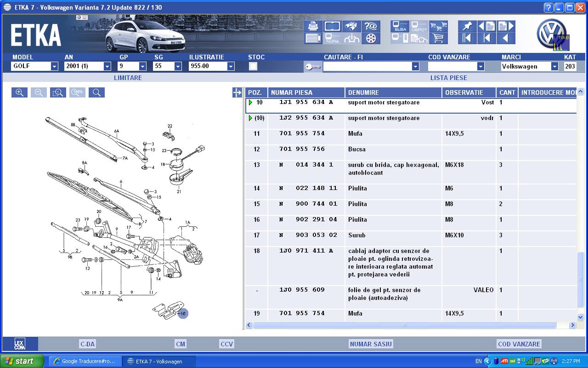588x368 pixels.
Task: Click the DENUMIRE column header
Action: pyautogui.click(x=393, y=92)
